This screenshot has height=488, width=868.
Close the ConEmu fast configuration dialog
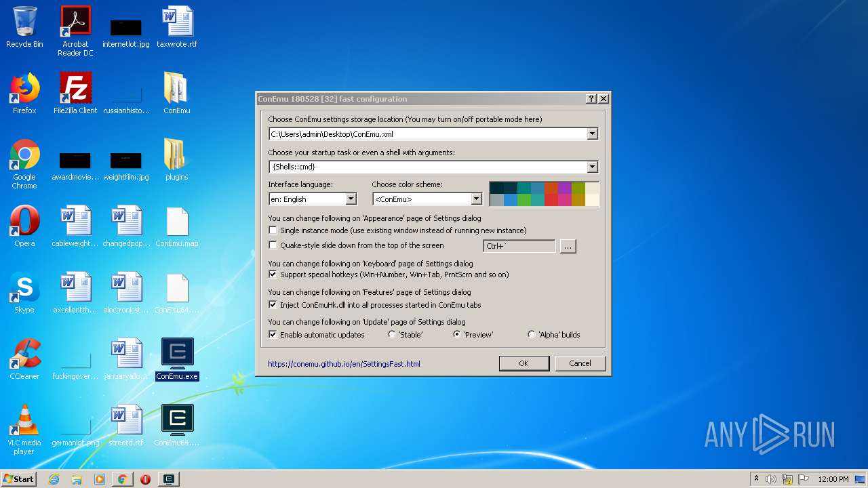pyautogui.click(x=604, y=99)
